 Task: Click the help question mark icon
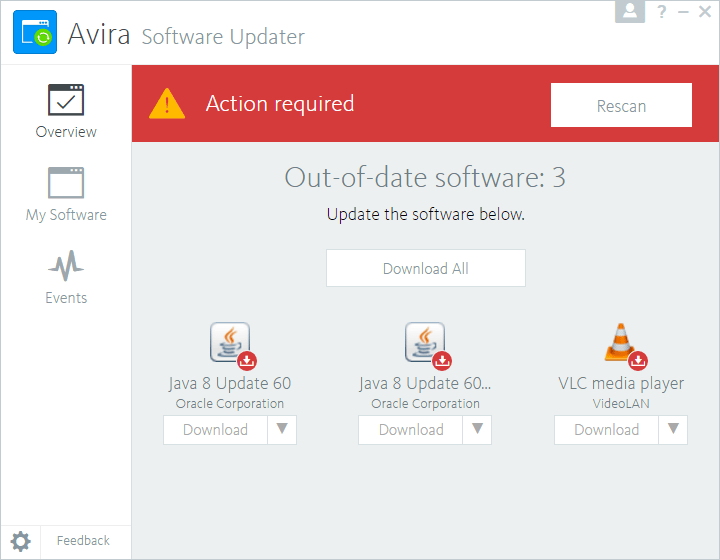pos(661,12)
